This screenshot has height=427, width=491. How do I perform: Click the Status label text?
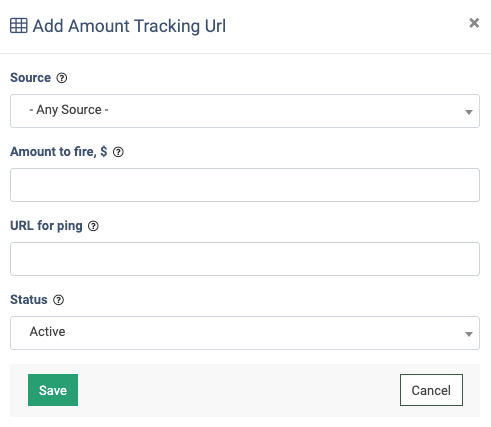29,300
